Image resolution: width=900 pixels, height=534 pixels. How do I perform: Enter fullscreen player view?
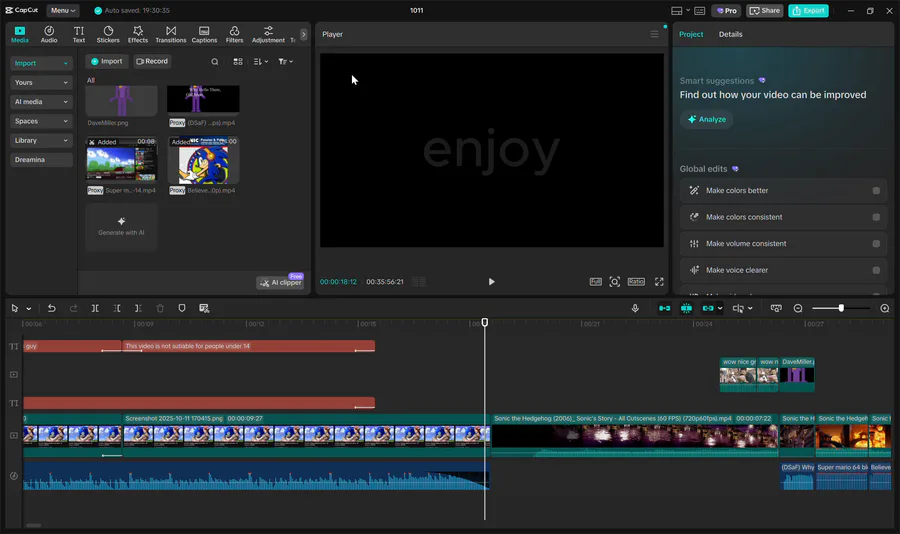659,282
